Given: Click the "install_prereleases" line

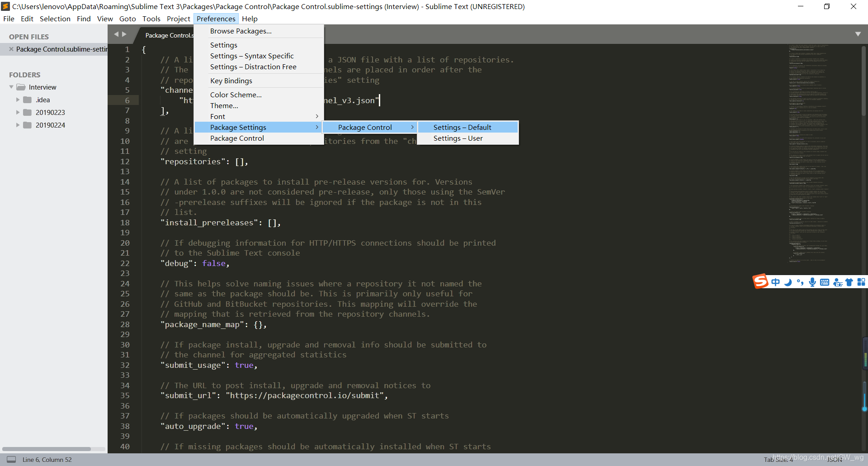Looking at the screenshot, I should click(221, 223).
